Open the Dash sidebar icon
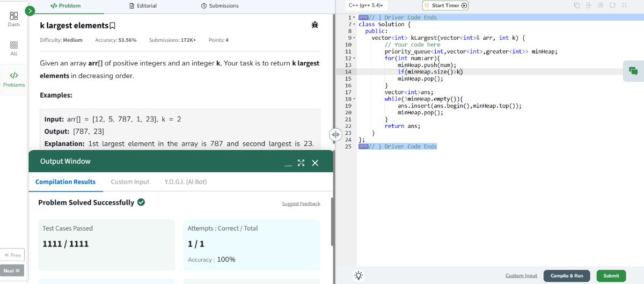The height and width of the screenshot is (284, 644). (x=14, y=19)
